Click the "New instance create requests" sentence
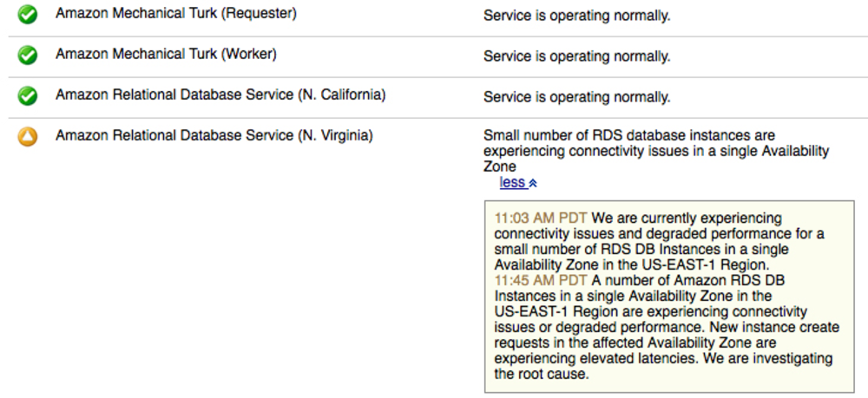The image size is (868, 398). coord(667,343)
